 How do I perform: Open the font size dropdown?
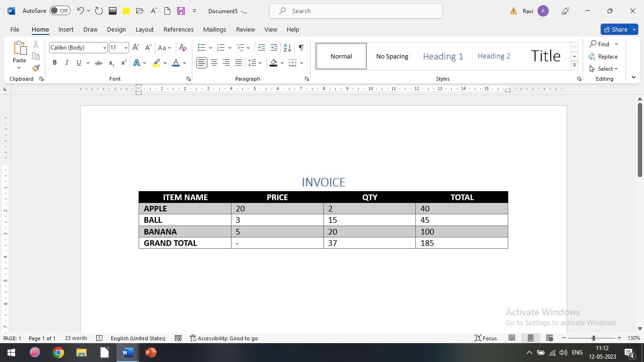pyautogui.click(x=126, y=48)
